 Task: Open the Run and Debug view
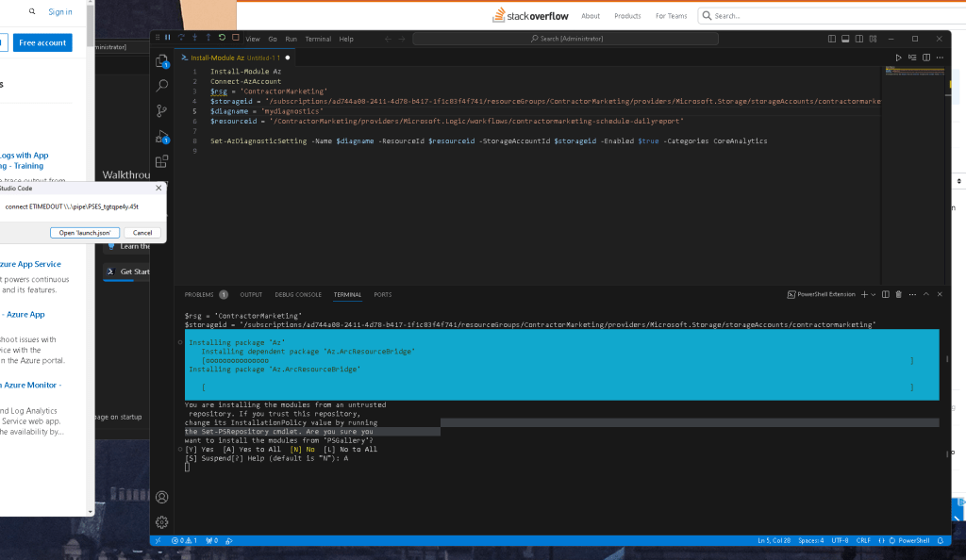tap(162, 137)
